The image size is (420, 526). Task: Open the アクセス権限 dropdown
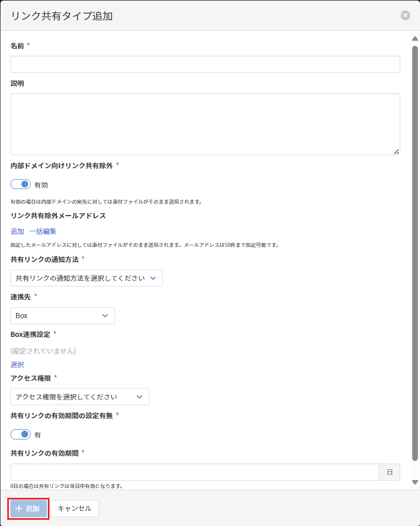coord(80,397)
